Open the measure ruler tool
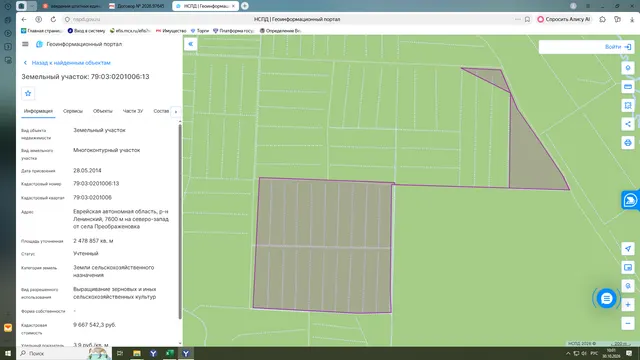This screenshot has height=360, width=640. [628, 87]
